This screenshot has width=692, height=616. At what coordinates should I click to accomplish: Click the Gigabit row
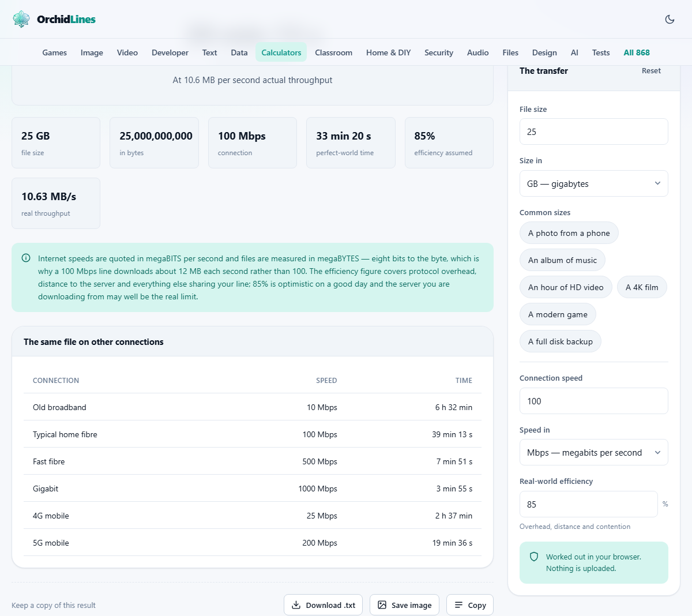pyautogui.click(x=253, y=489)
